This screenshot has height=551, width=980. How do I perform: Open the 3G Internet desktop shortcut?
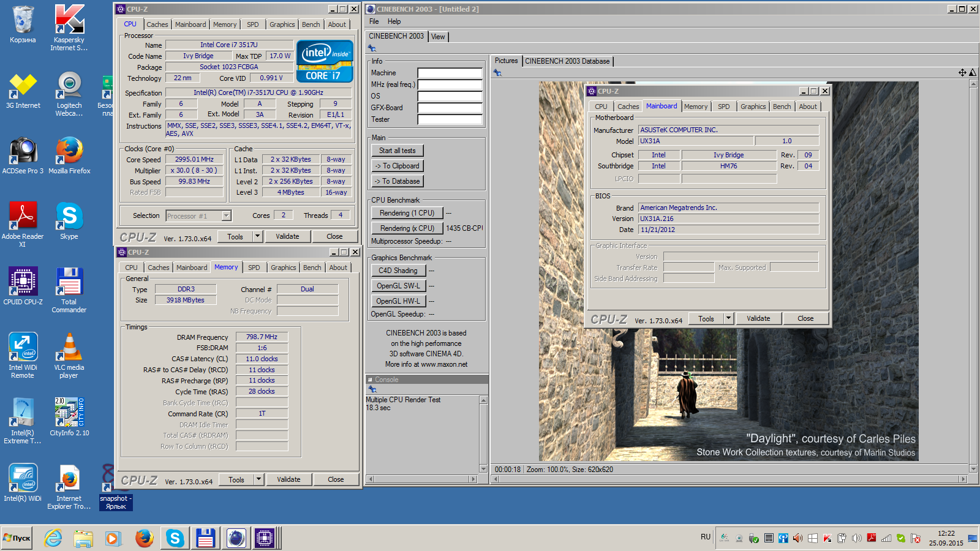click(23, 91)
